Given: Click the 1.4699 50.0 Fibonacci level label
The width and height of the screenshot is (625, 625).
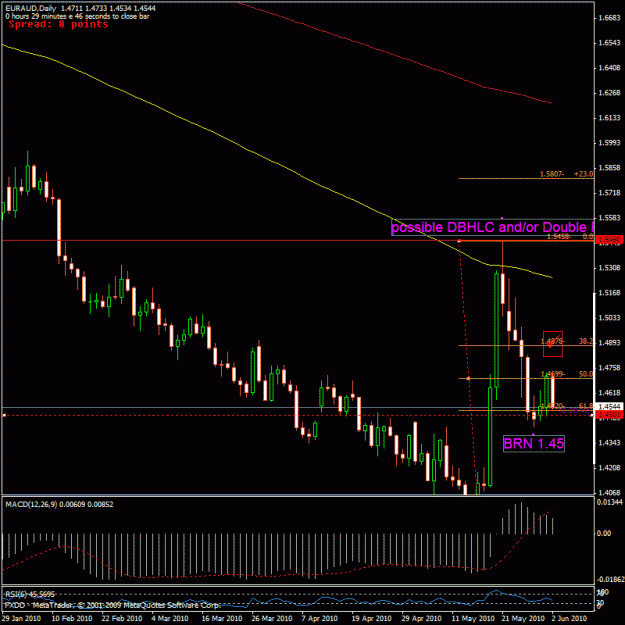Looking at the screenshot, I should coord(566,374).
